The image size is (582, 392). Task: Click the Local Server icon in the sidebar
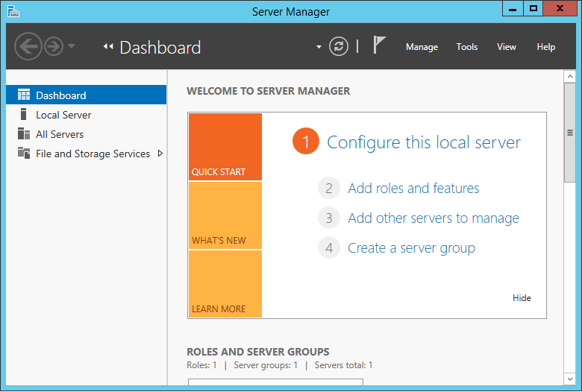(x=24, y=115)
